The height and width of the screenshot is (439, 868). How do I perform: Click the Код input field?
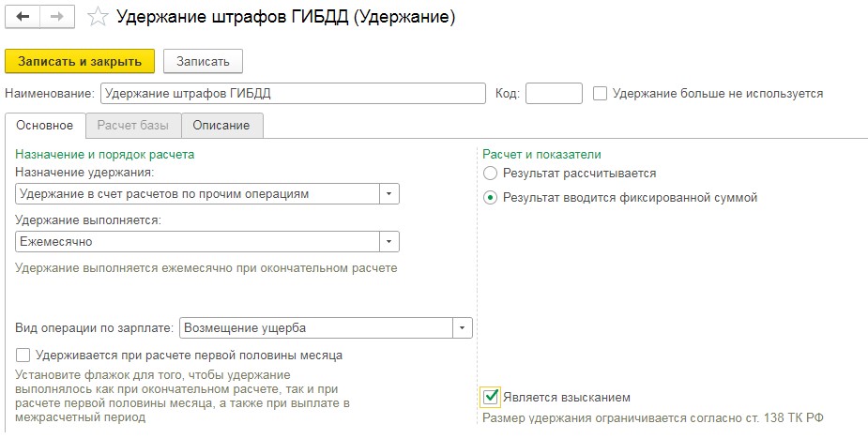pos(554,93)
